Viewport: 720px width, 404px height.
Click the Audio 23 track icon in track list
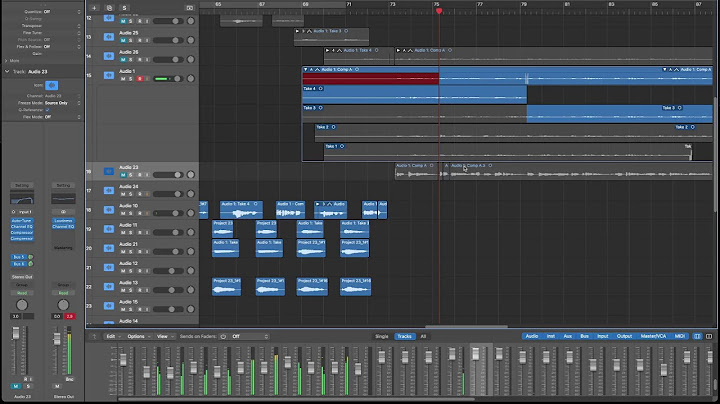click(x=109, y=171)
